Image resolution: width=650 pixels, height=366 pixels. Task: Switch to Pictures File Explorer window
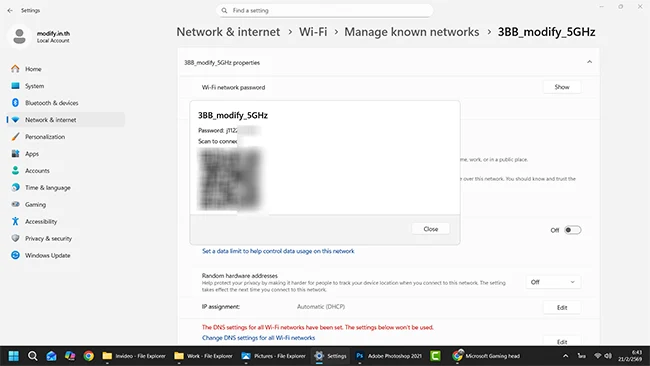(274, 356)
